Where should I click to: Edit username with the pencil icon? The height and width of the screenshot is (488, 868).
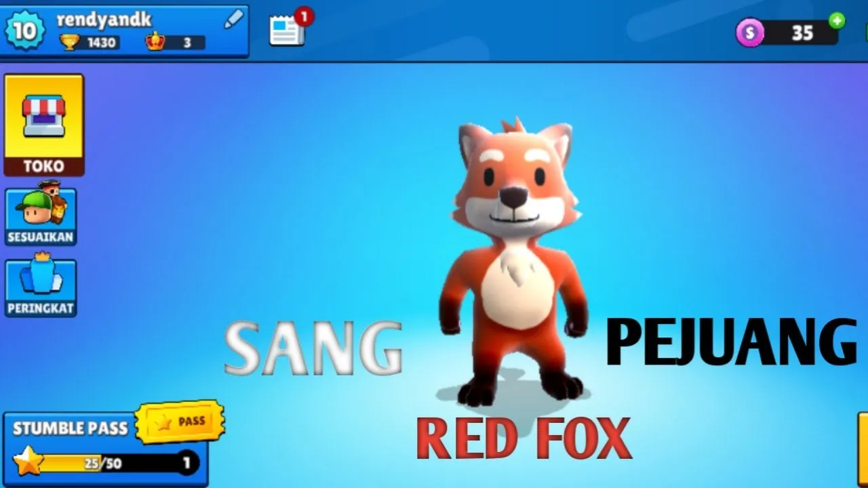pos(233,19)
